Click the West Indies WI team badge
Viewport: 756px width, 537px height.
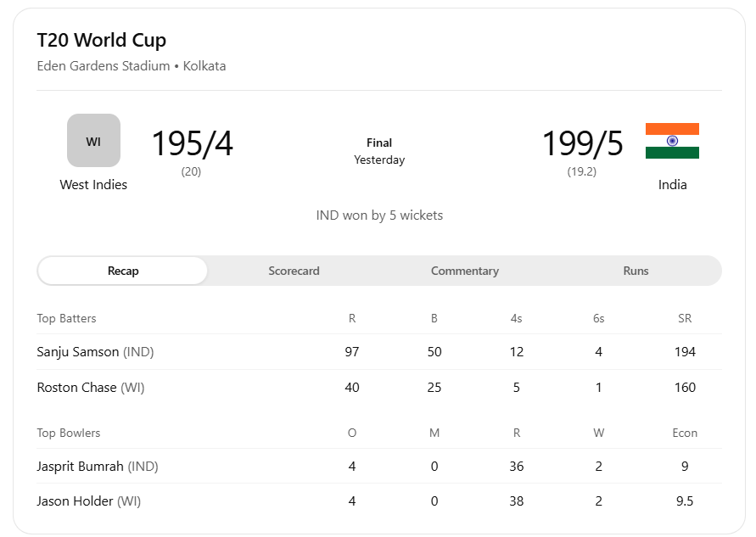point(93,141)
